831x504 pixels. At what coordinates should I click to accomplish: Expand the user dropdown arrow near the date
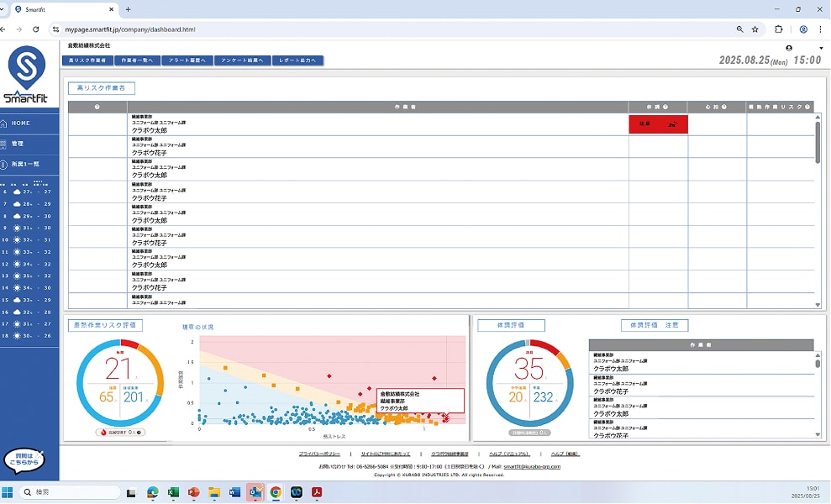tap(821, 49)
